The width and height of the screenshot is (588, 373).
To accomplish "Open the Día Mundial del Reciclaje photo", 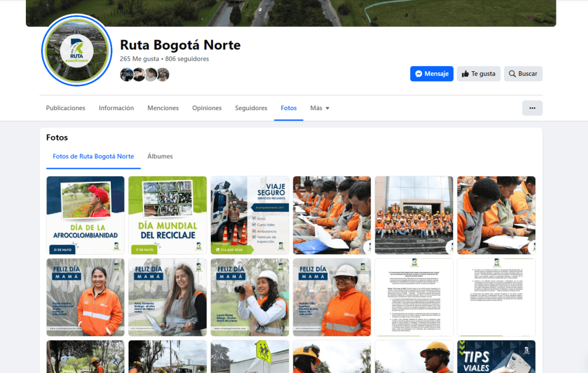I will (x=168, y=215).
